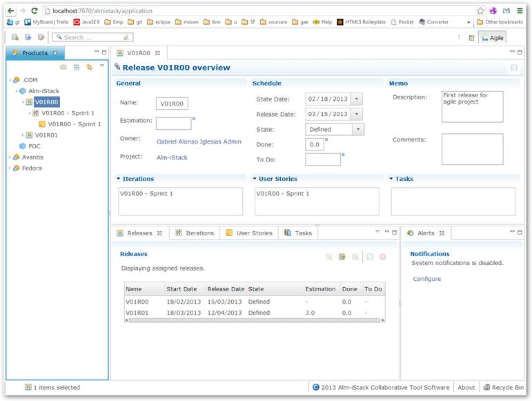Close the Releases view tab

[x=159, y=233]
